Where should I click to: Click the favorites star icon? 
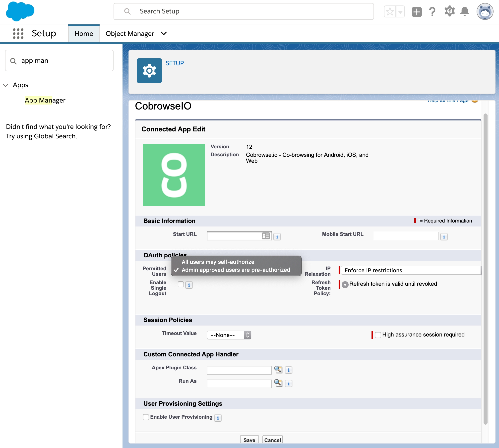[390, 11]
